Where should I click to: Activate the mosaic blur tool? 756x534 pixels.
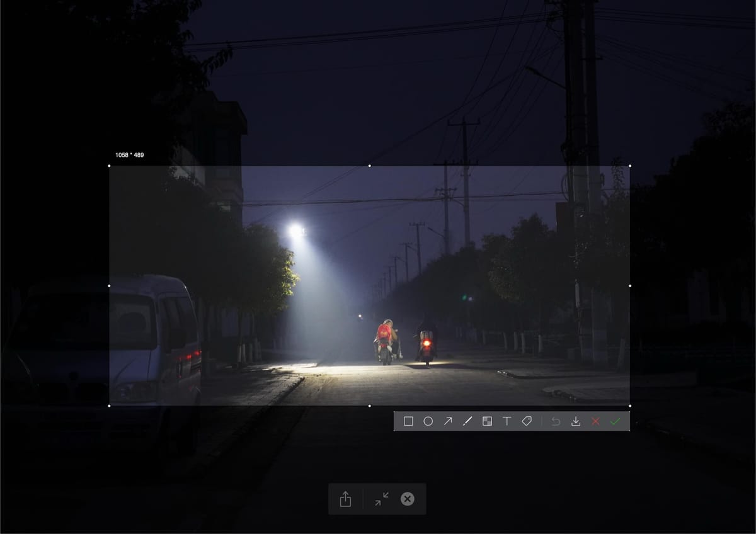[x=487, y=421]
